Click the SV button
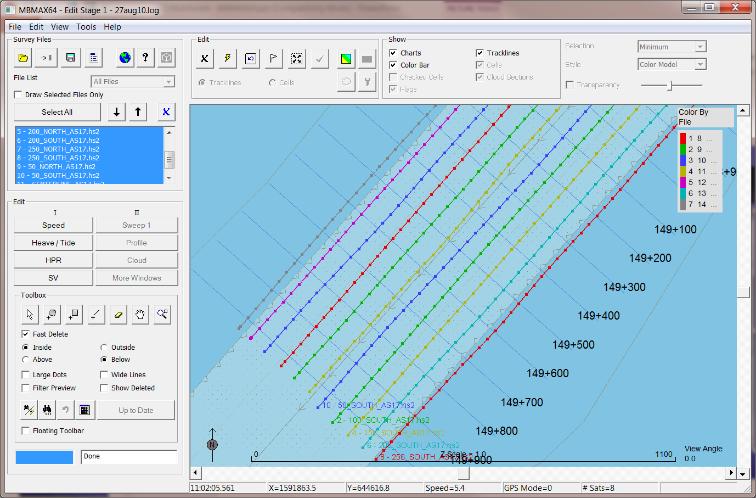The image size is (756, 498). pyautogui.click(x=53, y=278)
